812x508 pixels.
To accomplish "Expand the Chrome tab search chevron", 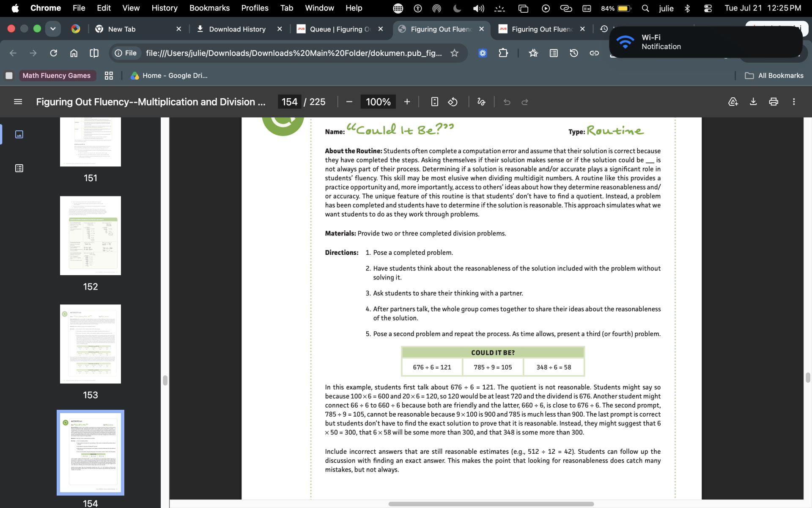I will [x=53, y=29].
